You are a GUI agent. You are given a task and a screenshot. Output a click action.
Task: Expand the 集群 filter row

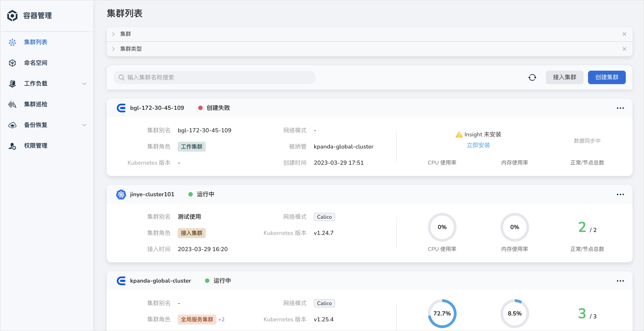[113, 34]
